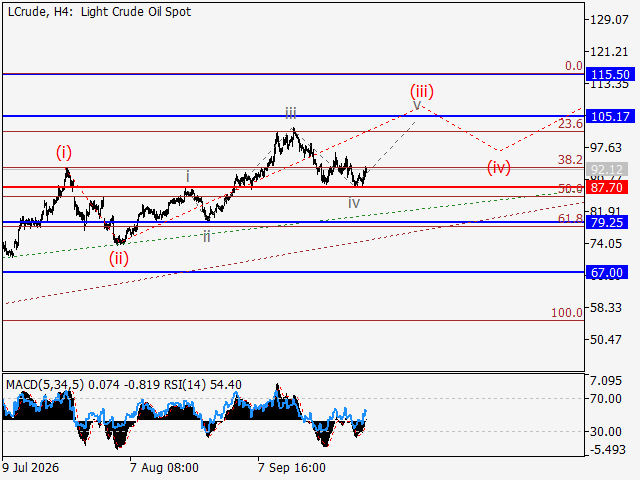
Task: Click the gray subwave label iii
Action: tap(291, 113)
